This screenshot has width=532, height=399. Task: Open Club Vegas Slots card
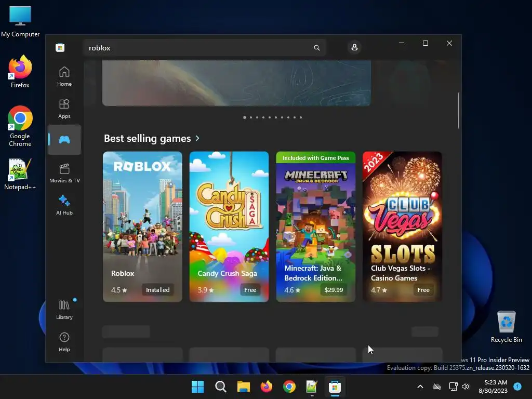[x=402, y=227]
